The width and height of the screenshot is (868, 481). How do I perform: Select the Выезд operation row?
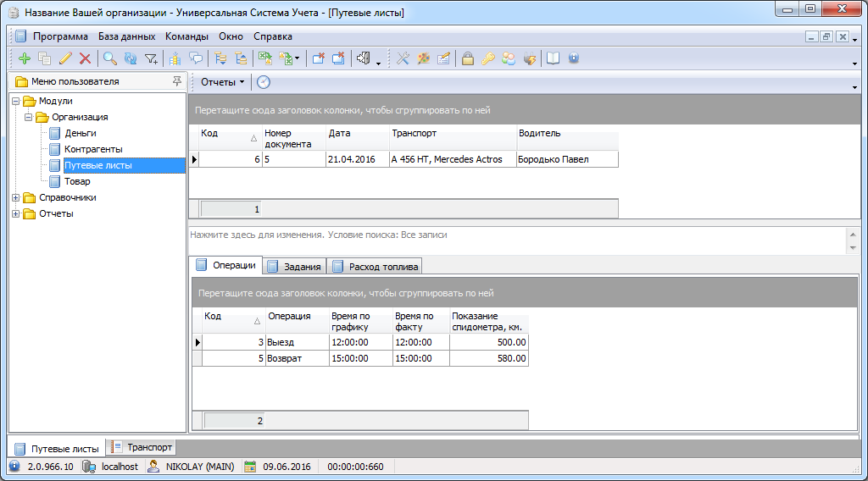click(x=364, y=342)
